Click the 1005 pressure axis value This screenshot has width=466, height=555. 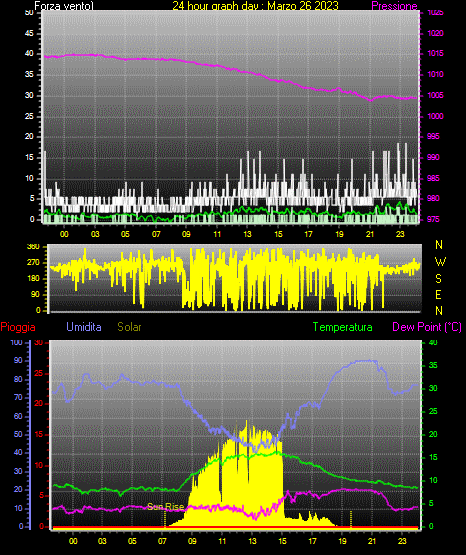click(x=435, y=95)
